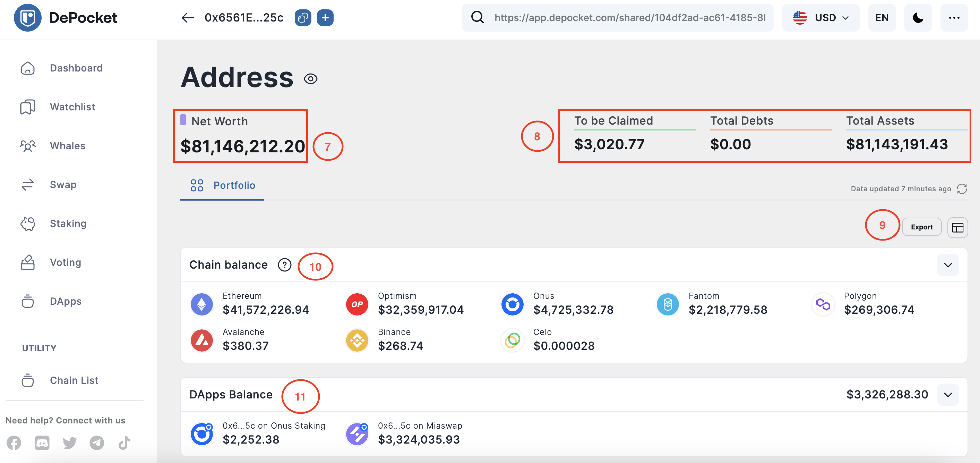Click Celo balance $0.000028

pos(564,346)
